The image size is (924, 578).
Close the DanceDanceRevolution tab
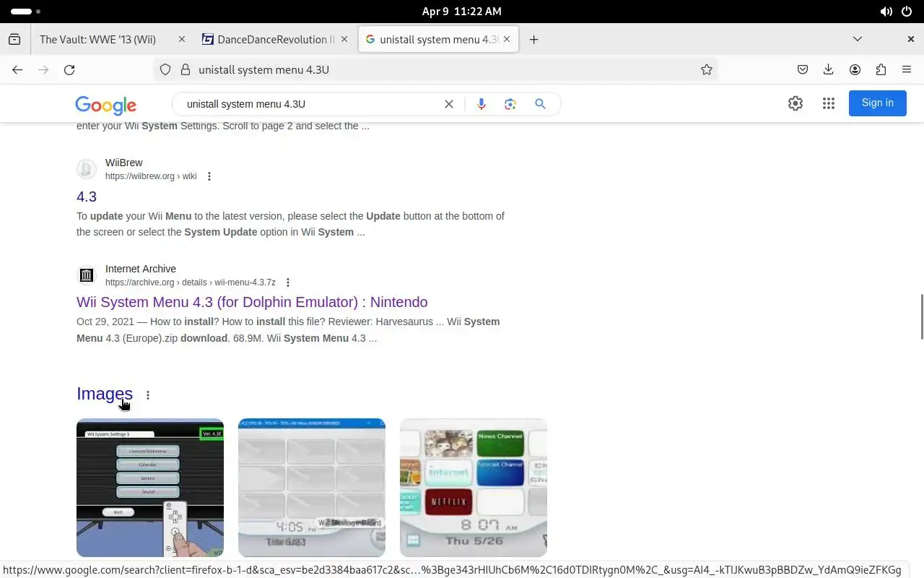click(x=344, y=40)
